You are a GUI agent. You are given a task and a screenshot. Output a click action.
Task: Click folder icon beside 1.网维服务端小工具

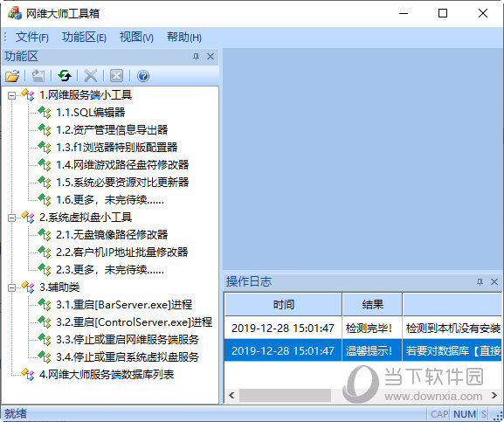pos(28,95)
